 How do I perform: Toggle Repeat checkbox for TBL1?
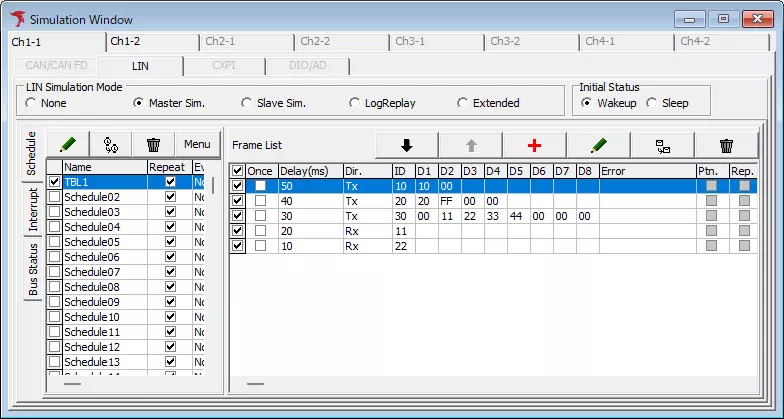click(170, 182)
